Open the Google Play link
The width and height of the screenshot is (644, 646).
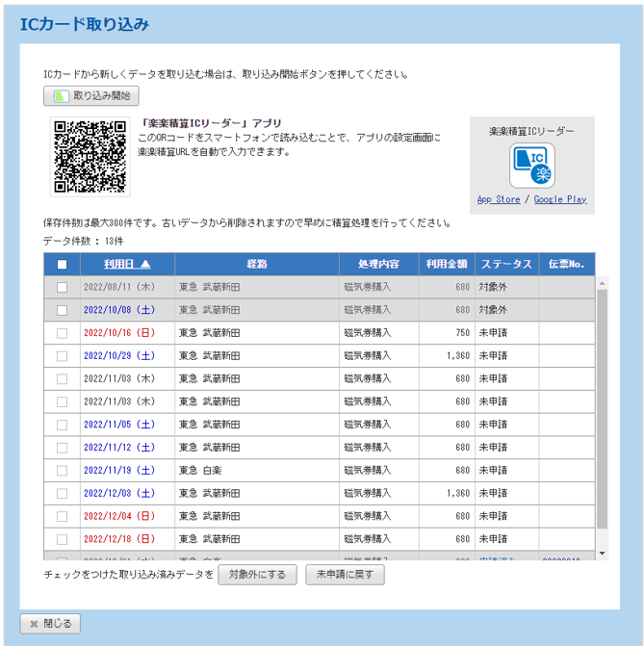point(559,199)
